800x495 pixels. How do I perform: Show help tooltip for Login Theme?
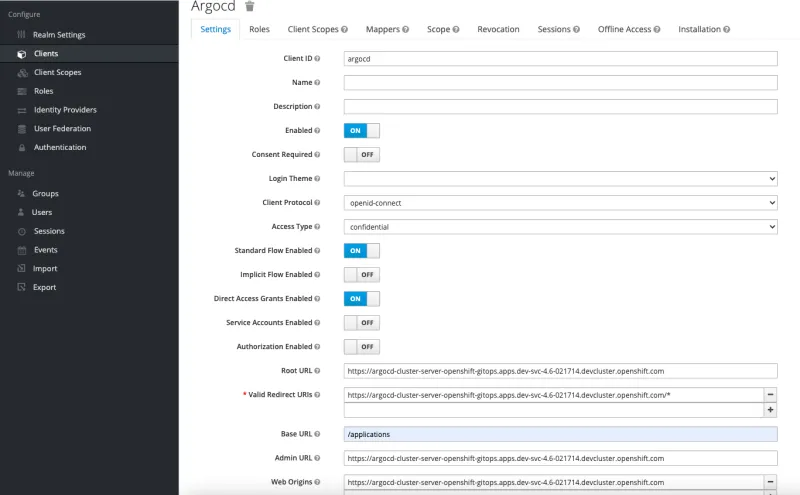coord(317,179)
